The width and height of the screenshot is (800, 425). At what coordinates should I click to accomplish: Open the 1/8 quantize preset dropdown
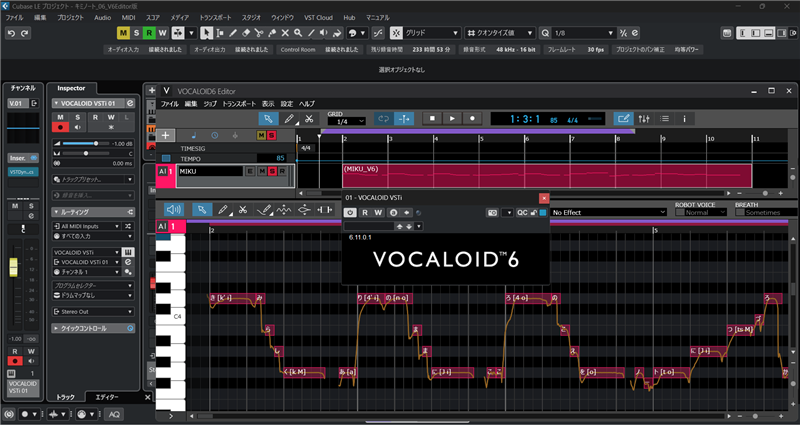584,33
